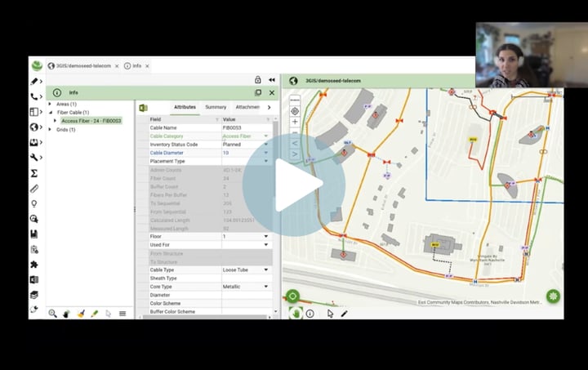This screenshot has width=588, height=370.
Task: Play the video with the center play button
Action: click(x=294, y=185)
